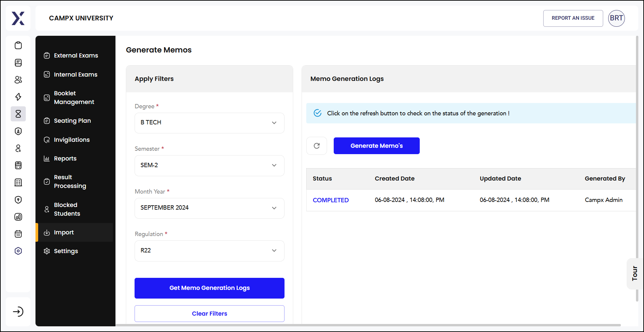Open Booklet Management menu item
This screenshot has height=332, width=644.
[x=74, y=98]
